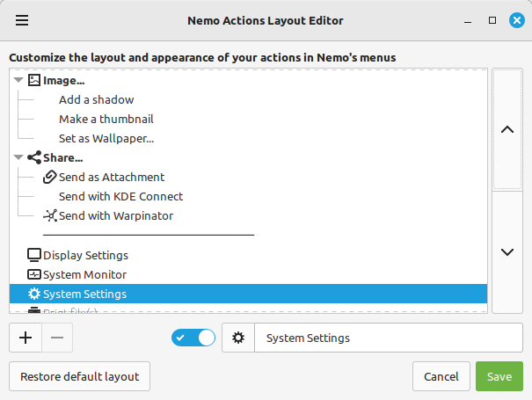This screenshot has height=400, width=532.
Task: Open the hamburger menu in the title bar
Action: [x=22, y=20]
